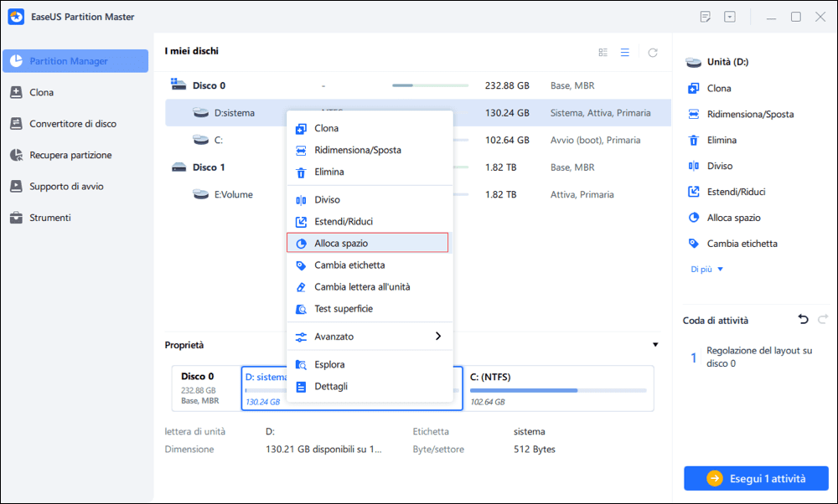Refresh the disk list

click(653, 53)
